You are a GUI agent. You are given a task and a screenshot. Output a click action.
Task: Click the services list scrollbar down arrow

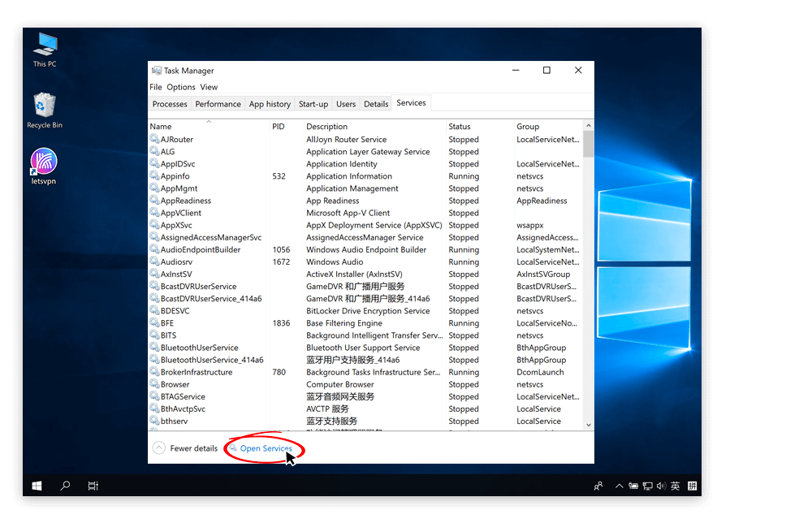(589, 425)
